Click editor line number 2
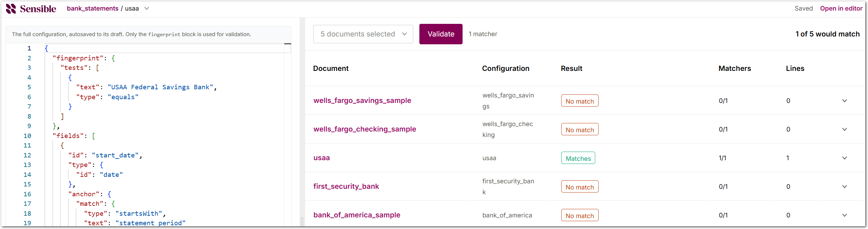 coord(29,58)
